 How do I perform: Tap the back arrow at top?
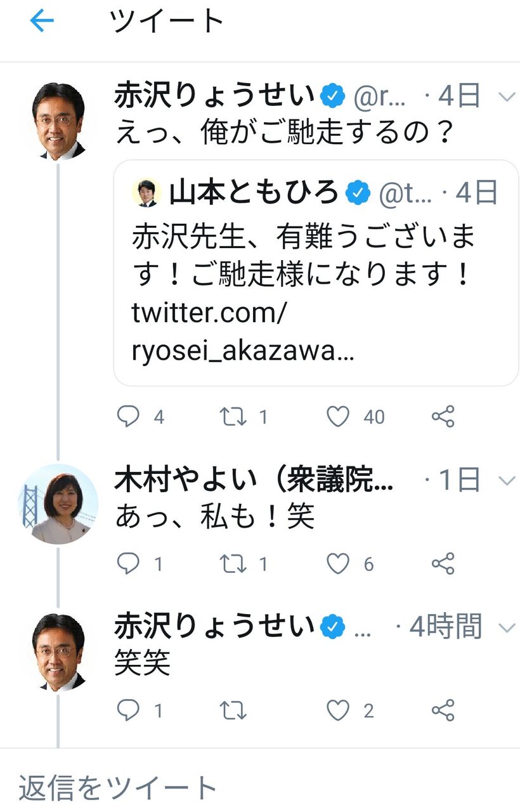click(x=42, y=22)
